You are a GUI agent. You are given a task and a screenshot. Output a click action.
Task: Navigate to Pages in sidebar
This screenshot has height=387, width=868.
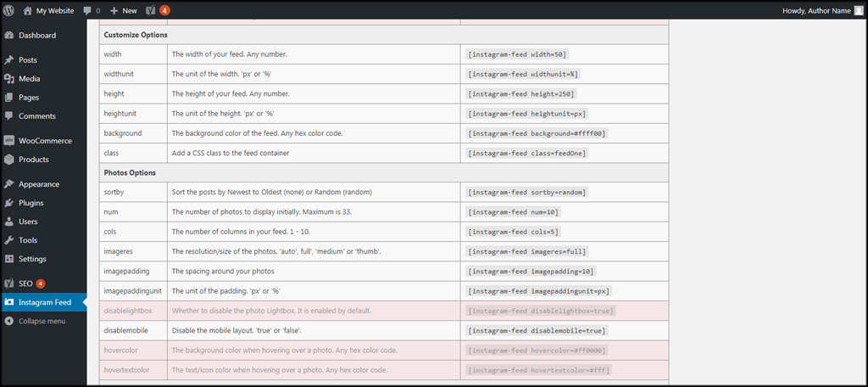pyautogui.click(x=29, y=98)
